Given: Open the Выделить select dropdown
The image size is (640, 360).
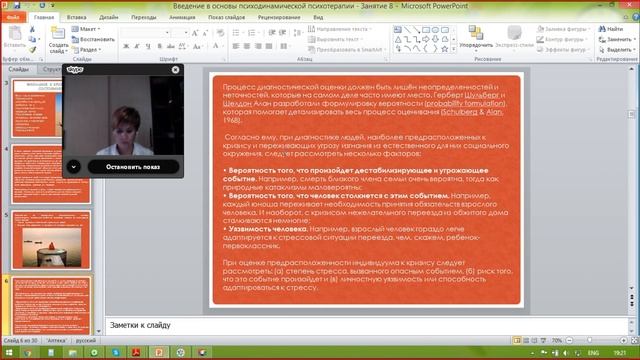Looking at the screenshot, I should coord(617,49).
